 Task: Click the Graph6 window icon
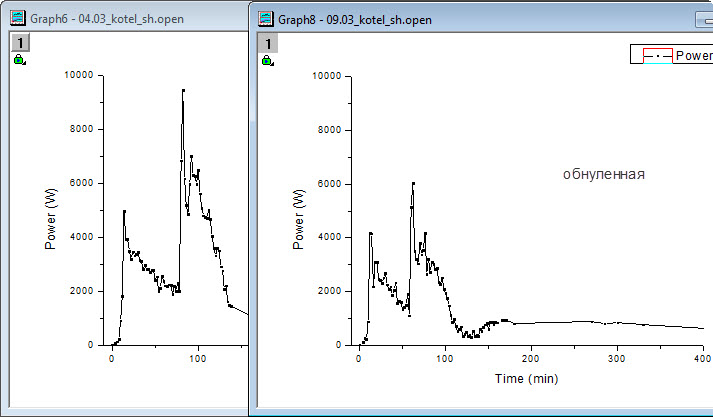pos(17,18)
